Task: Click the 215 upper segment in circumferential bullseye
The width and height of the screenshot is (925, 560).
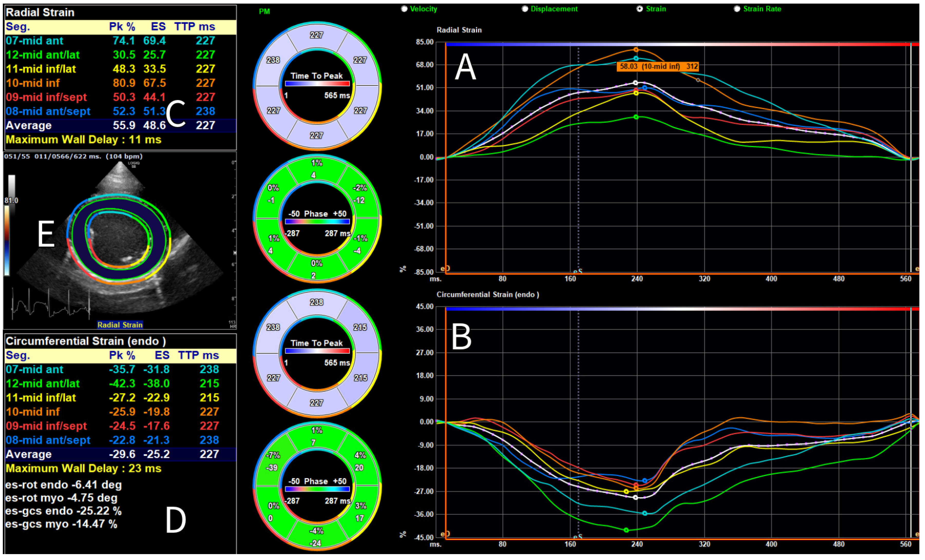Action: [360, 328]
